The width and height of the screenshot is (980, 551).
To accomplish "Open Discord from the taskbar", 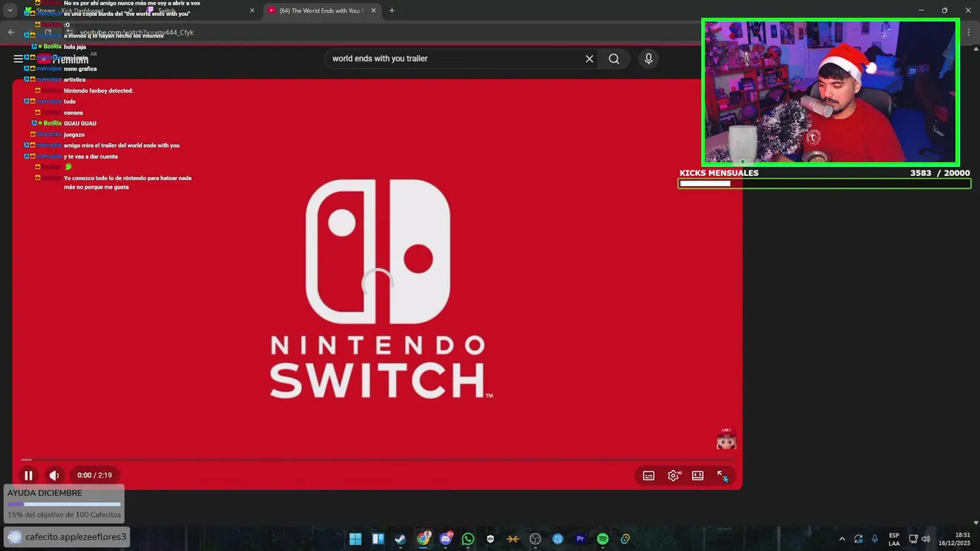I will coord(446,539).
